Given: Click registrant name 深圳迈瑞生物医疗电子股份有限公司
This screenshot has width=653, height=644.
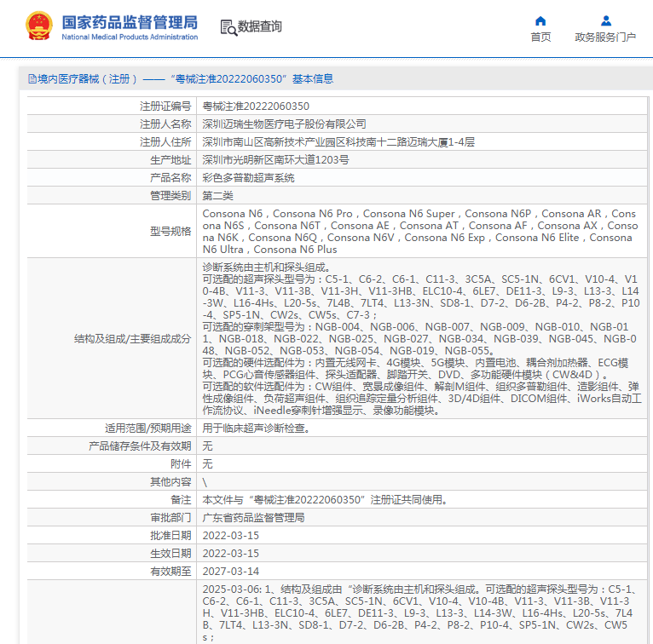Looking at the screenshot, I should (x=285, y=124).
